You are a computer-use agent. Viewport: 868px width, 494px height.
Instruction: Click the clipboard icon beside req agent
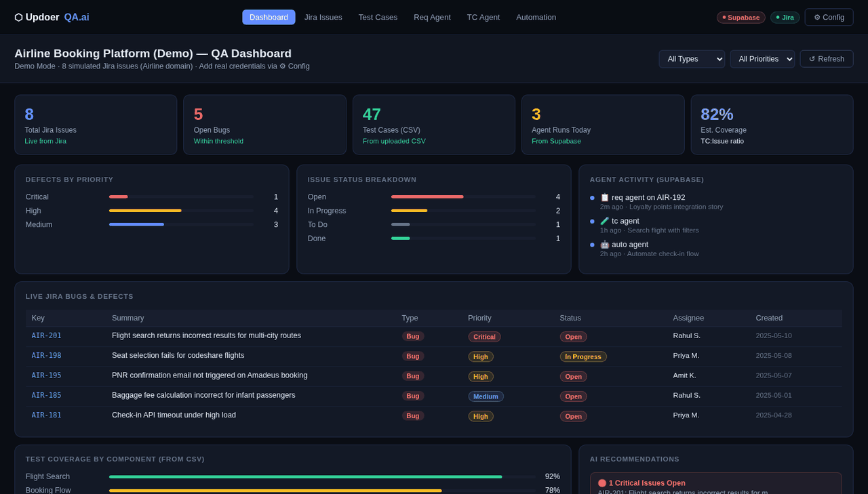coord(605,197)
